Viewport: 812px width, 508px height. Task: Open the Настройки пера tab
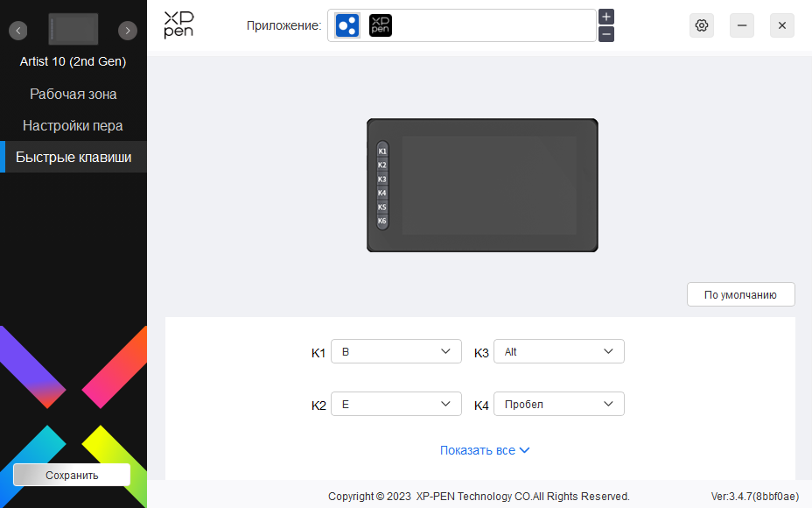pos(73,125)
